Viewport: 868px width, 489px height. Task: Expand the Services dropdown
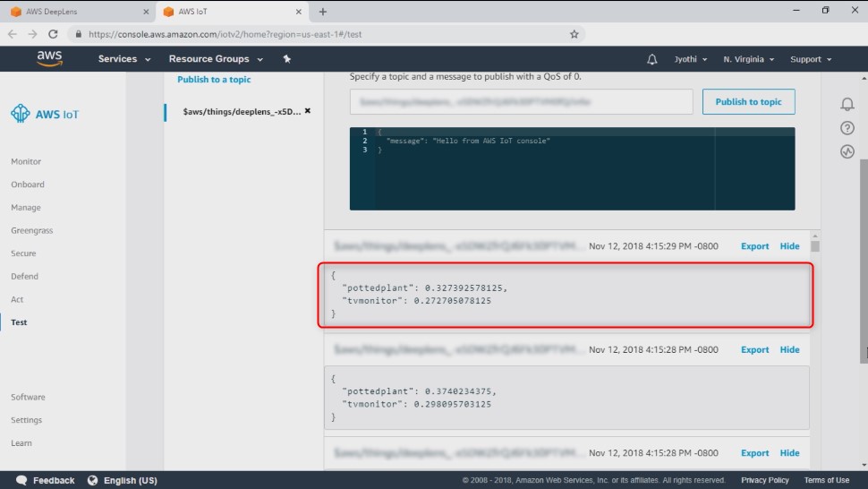tap(124, 59)
